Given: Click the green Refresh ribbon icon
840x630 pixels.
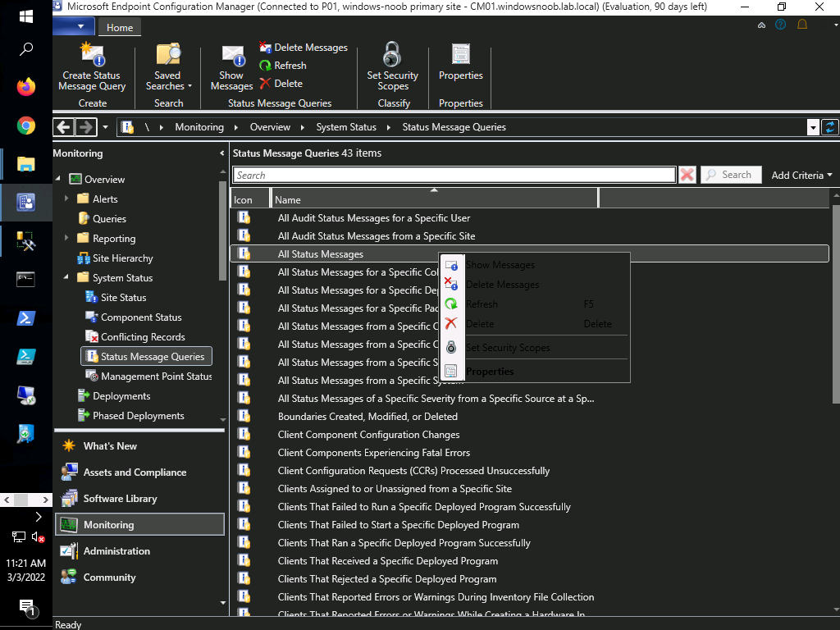Looking at the screenshot, I should (265, 66).
